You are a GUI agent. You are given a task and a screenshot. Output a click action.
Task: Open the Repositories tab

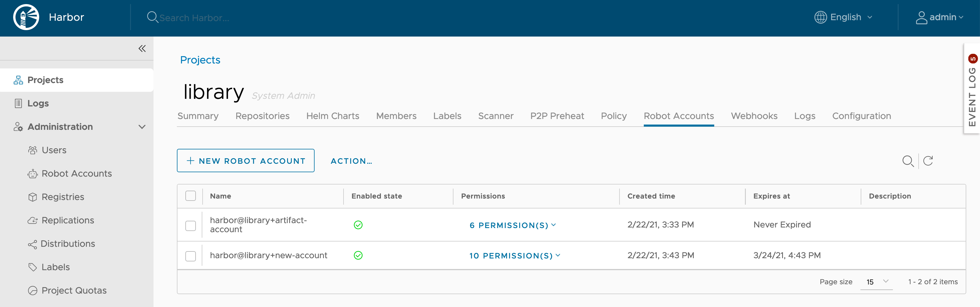(x=262, y=116)
